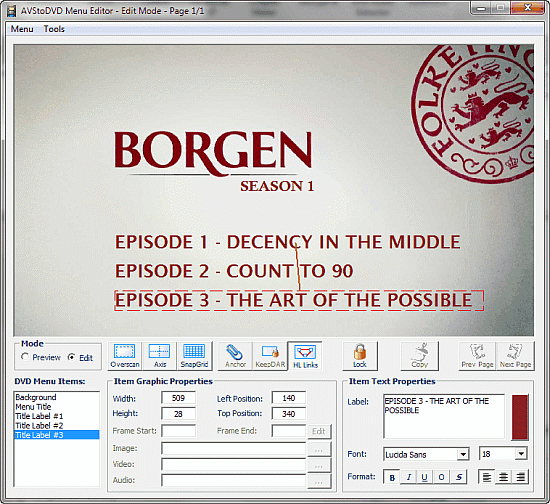This screenshot has height=504, width=550.
Task: Select Title Label #3 item
Action: click(56, 435)
